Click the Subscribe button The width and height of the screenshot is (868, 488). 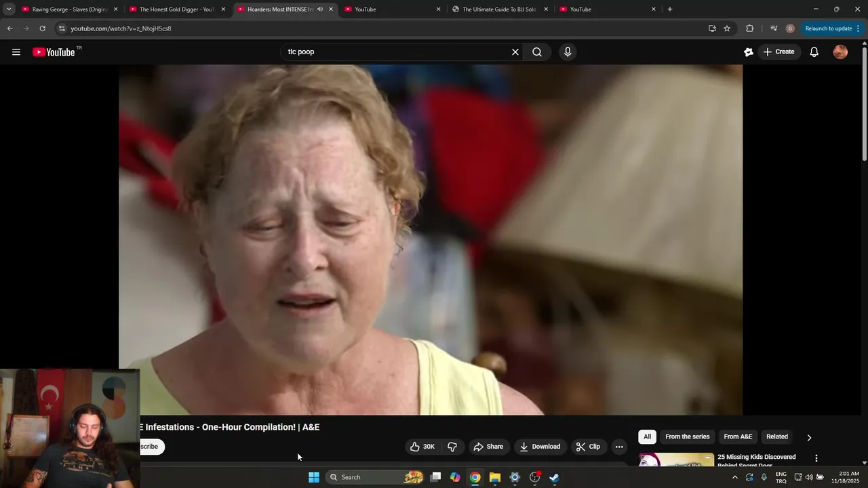pos(152,447)
